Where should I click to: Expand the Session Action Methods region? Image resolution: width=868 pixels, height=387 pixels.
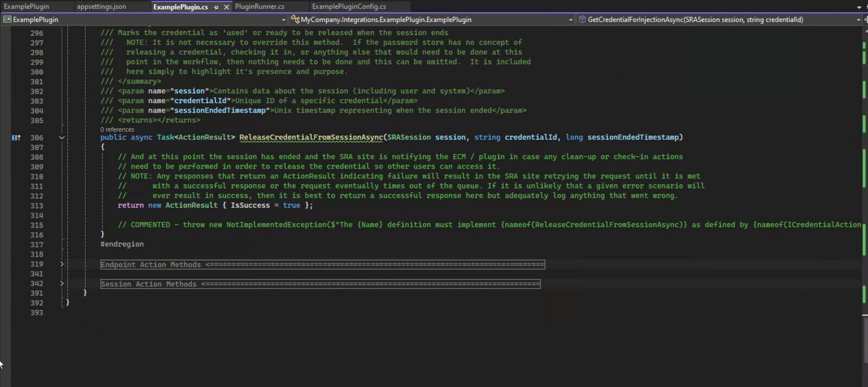[62, 283]
